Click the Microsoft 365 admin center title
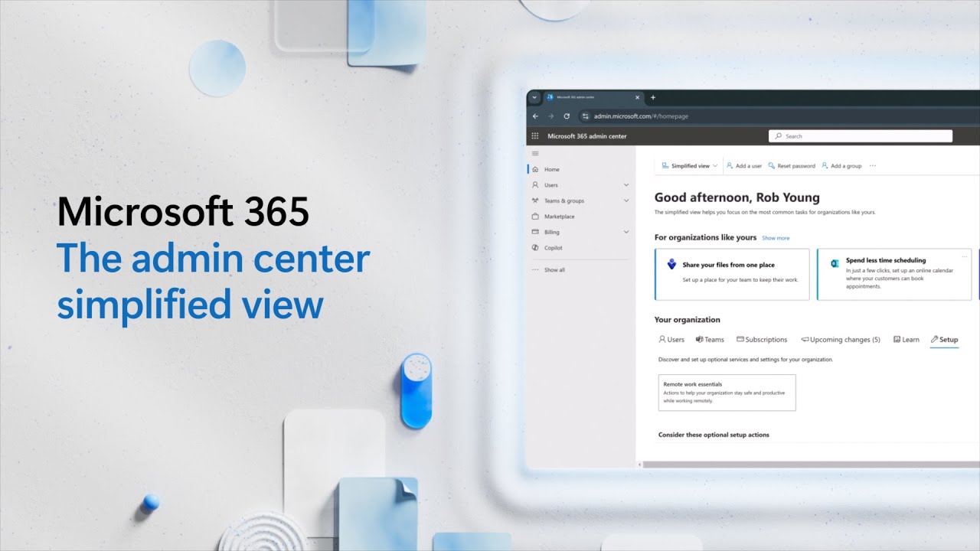Screen dimensions: 980x551 587,136
